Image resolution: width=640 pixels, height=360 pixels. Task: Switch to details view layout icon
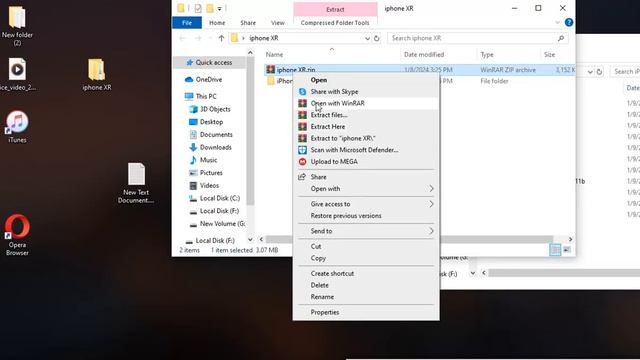(555, 249)
